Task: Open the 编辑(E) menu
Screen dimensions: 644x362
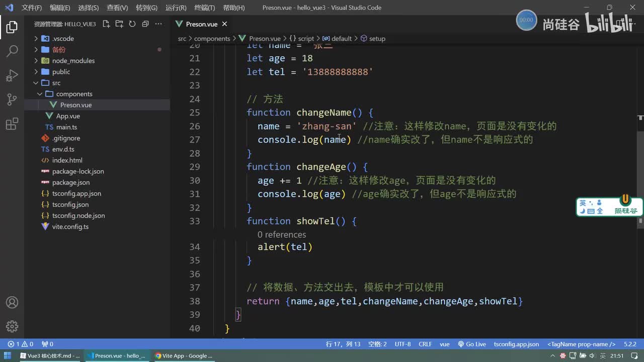Action: click(x=60, y=8)
